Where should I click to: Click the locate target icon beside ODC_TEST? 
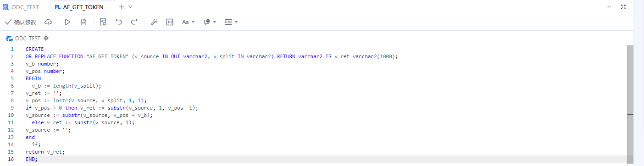(46, 38)
